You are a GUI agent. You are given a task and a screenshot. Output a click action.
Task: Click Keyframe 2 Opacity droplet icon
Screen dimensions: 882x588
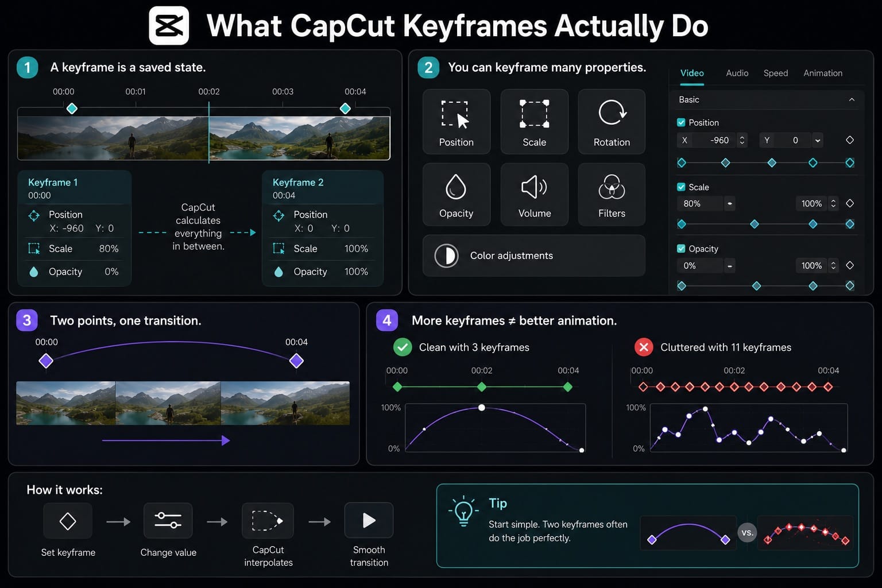(x=278, y=272)
